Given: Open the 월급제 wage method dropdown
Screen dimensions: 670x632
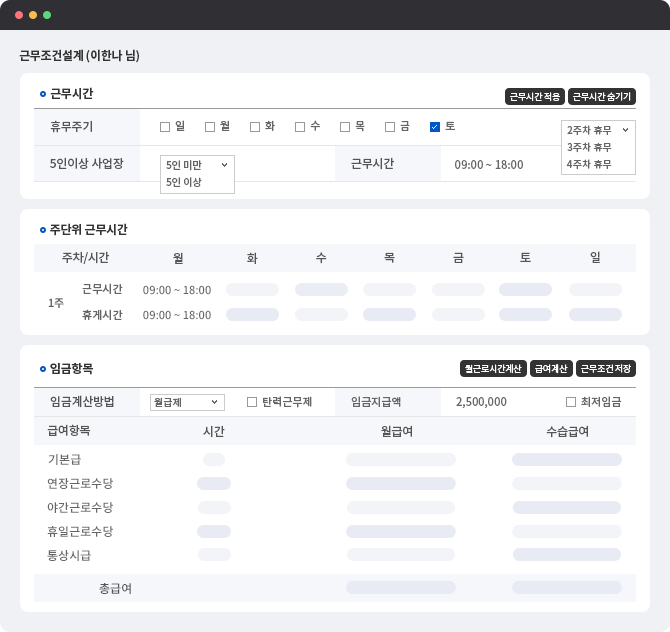Looking at the screenshot, I should click(x=187, y=402).
